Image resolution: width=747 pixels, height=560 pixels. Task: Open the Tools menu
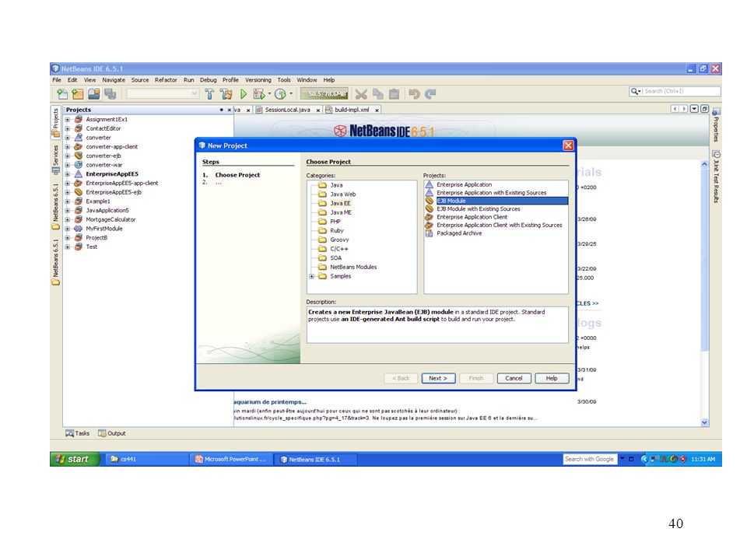[284, 80]
